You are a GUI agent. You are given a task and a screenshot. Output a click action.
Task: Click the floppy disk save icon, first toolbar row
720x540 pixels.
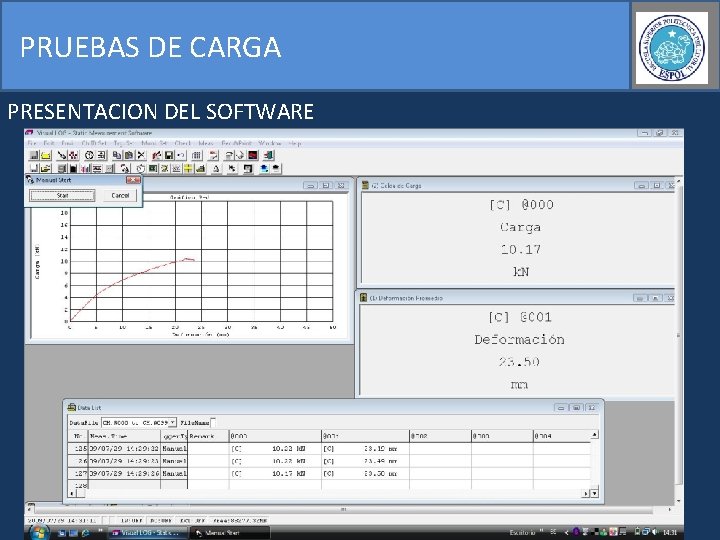pos(169,155)
